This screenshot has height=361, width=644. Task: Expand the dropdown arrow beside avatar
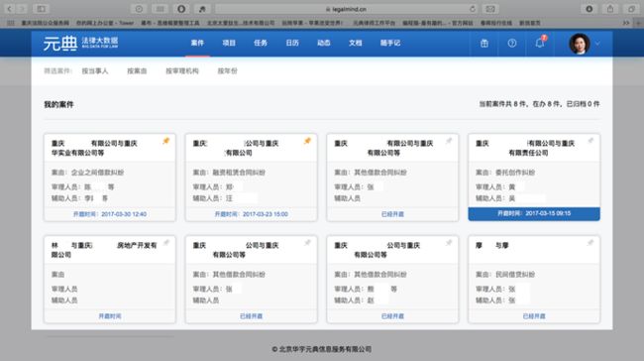(x=597, y=44)
